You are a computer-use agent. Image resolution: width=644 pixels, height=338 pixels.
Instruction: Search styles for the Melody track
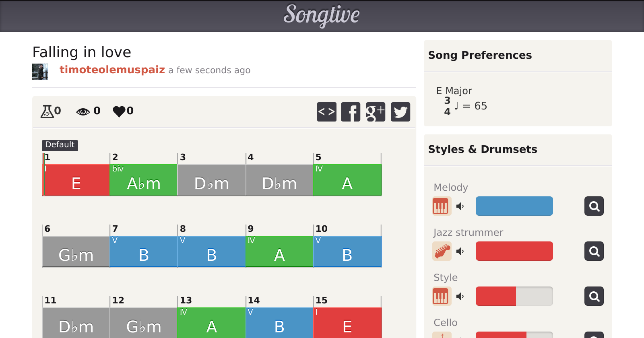[x=594, y=206]
